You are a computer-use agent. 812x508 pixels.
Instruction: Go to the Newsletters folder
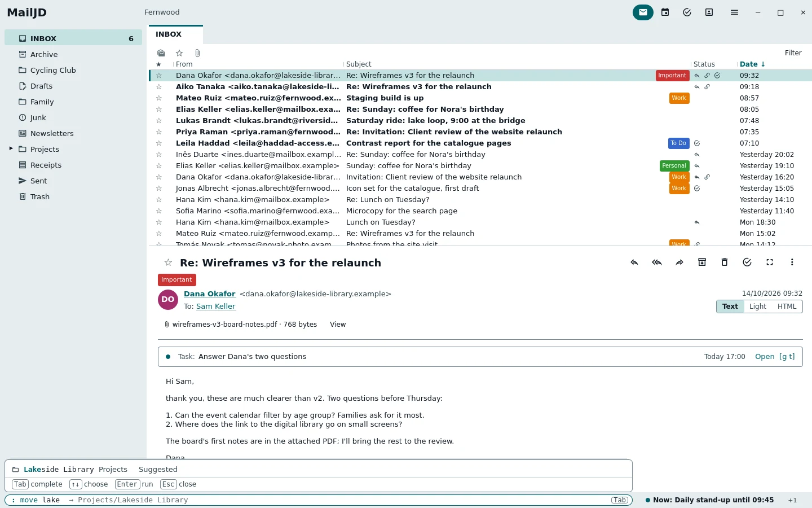click(x=73, y=133)
